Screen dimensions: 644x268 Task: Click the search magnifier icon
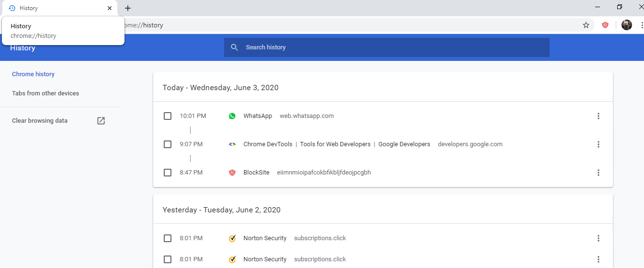(x=234, y=47)
